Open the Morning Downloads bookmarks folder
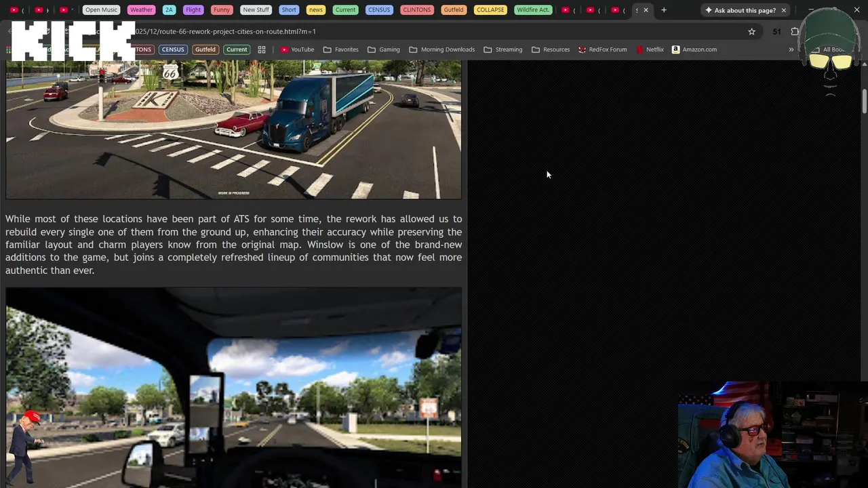868x488 pixels. [442, 49]
